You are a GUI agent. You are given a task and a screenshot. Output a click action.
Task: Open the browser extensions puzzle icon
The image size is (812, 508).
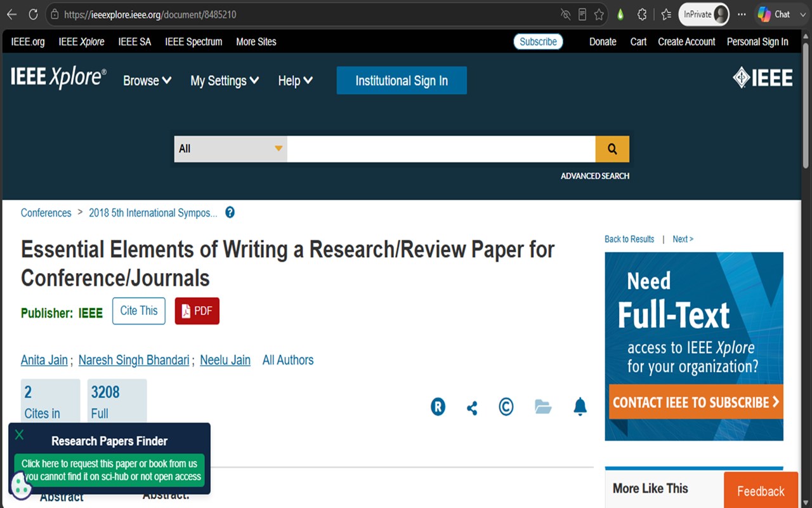point(642,15)
